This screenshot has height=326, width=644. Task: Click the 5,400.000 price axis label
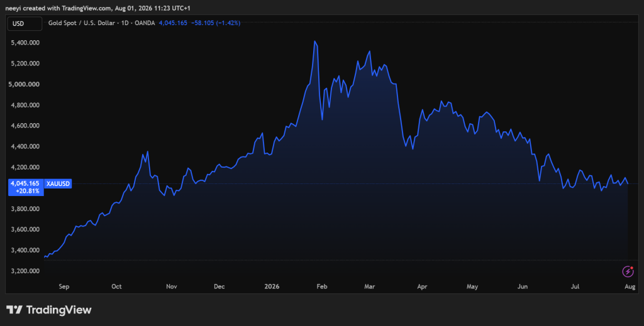pos(26,43)
